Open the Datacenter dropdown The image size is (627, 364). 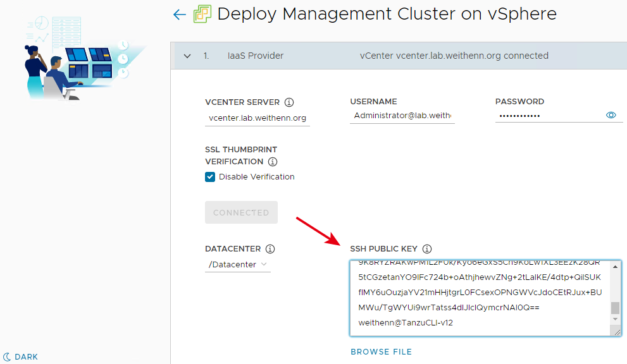(238, 265)
